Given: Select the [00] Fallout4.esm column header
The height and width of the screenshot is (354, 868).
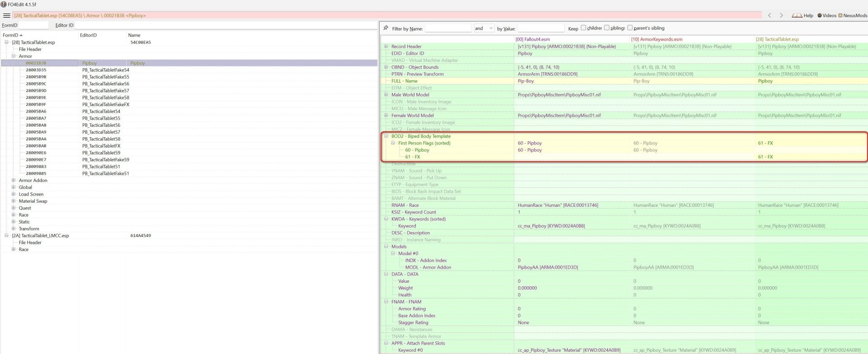Looking at the screenshot, I should click(533, 39).
